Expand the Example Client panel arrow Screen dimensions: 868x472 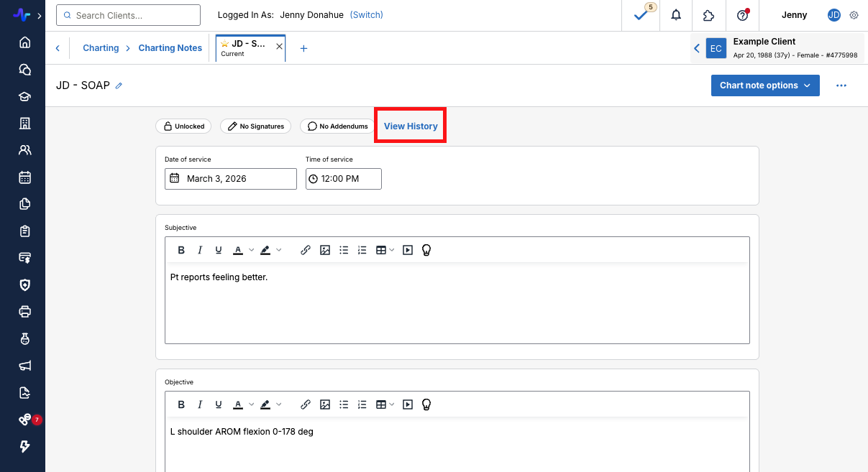[697, 48]
